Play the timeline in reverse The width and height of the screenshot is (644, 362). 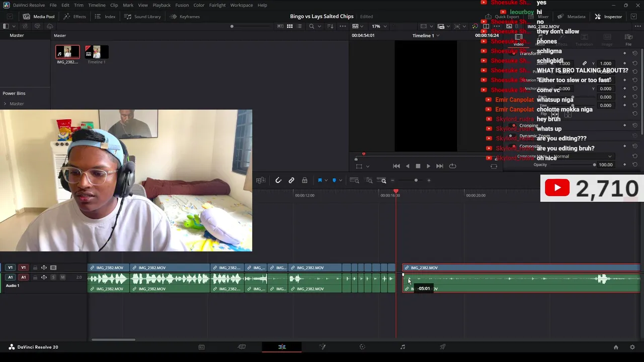coord(408,166)
